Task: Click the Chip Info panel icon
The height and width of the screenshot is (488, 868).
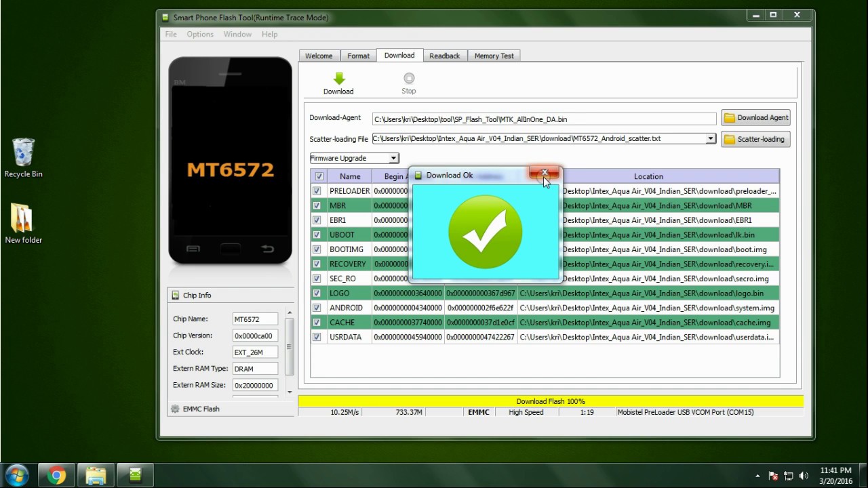Action: [176, 296]
